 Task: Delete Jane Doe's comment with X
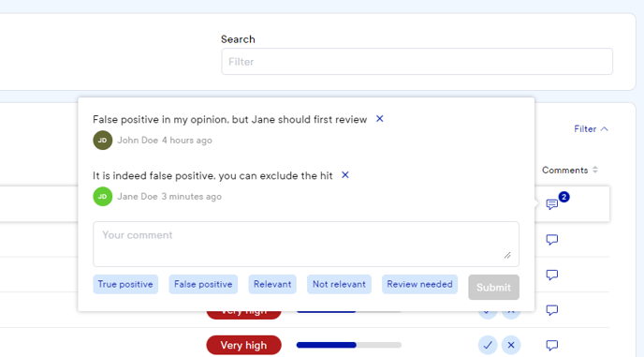coord(345,175)
